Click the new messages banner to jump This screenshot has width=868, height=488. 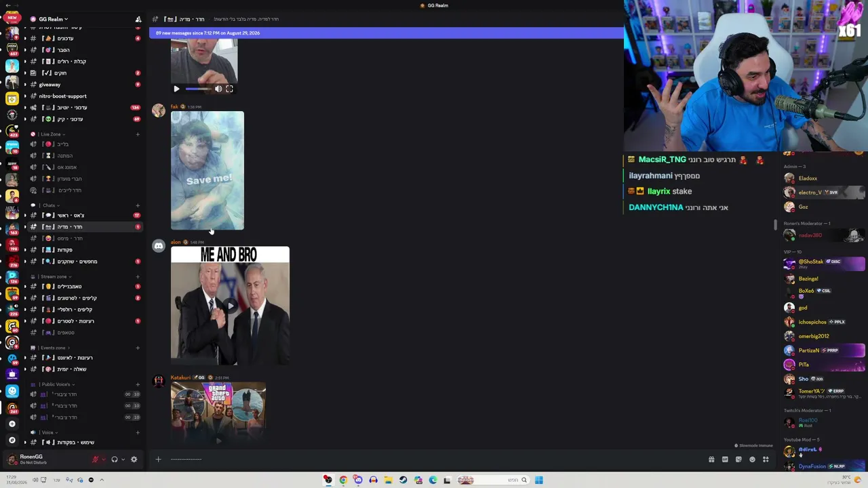(x=386, y=33)
